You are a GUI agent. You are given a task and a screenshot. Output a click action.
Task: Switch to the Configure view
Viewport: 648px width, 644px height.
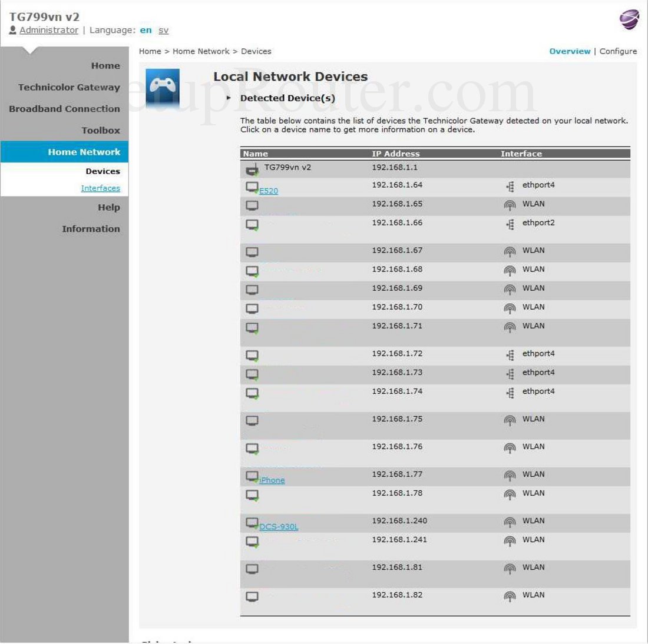point(618,51)
